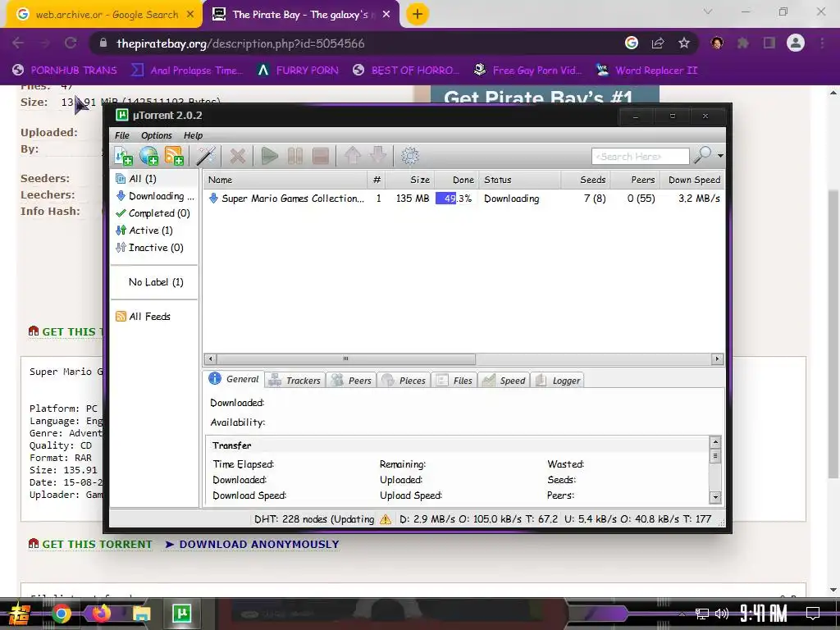Screen dimensions: 840x630
Task: Switch to the Logger tab
Action: click(x=558, y=381)
